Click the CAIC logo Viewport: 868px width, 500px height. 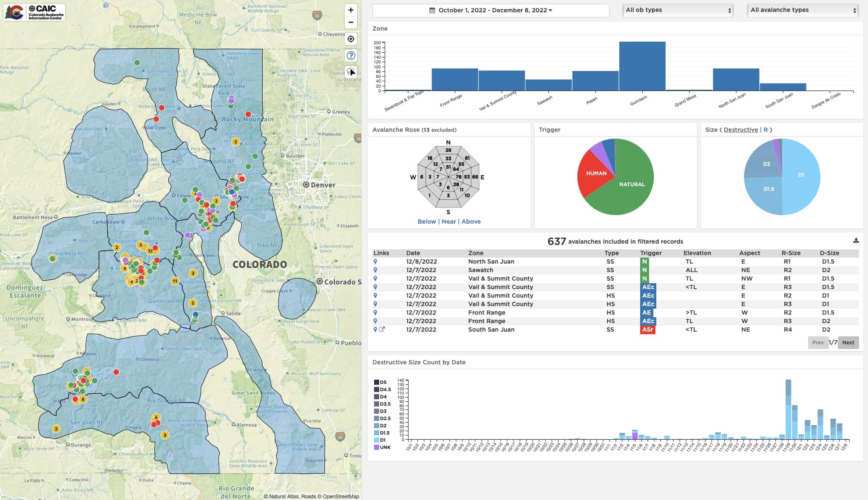(x=34, y=12)
